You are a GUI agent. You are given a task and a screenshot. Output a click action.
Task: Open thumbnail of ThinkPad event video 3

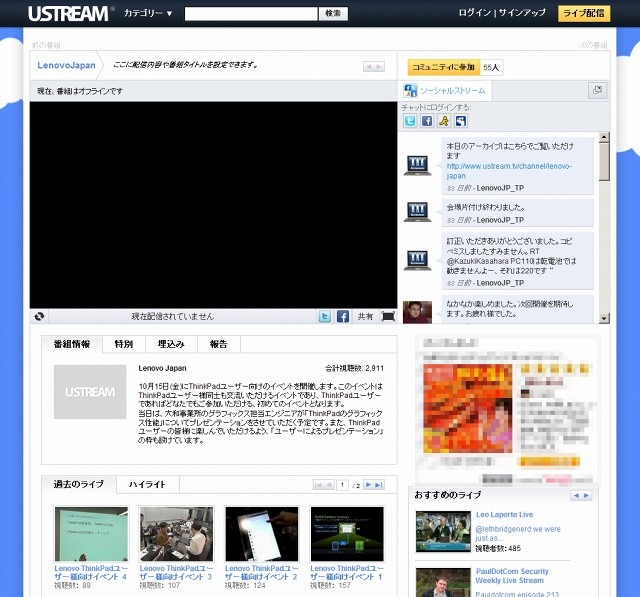point(176,534)
